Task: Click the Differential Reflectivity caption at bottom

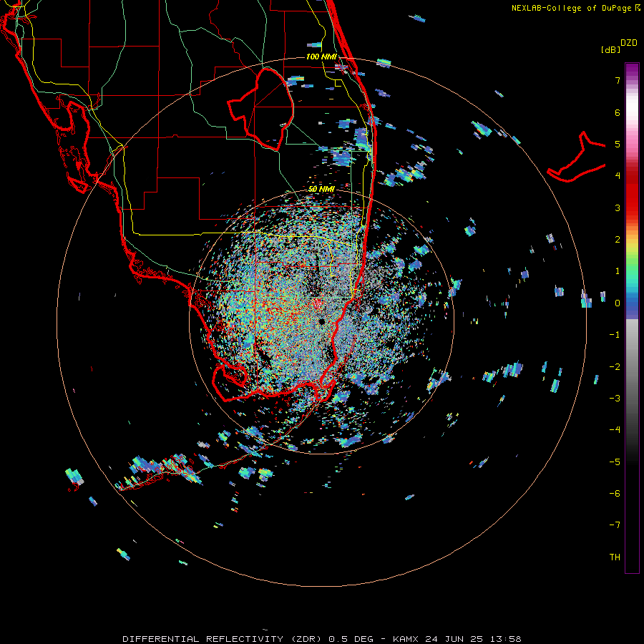Action: [321, 639]
